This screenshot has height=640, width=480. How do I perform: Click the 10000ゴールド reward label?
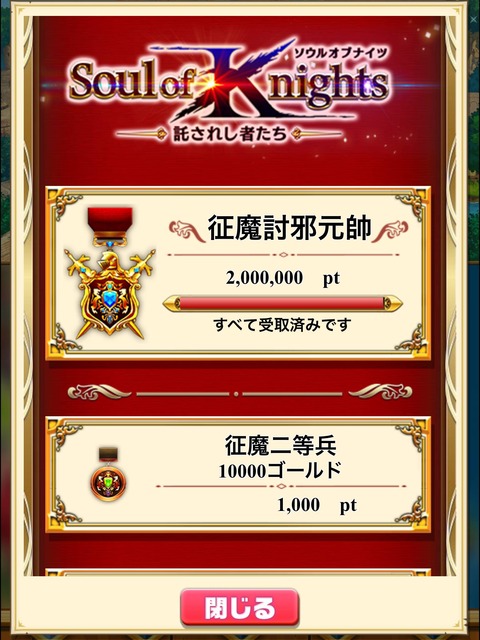pyautogui.click(x=280, y=471)
